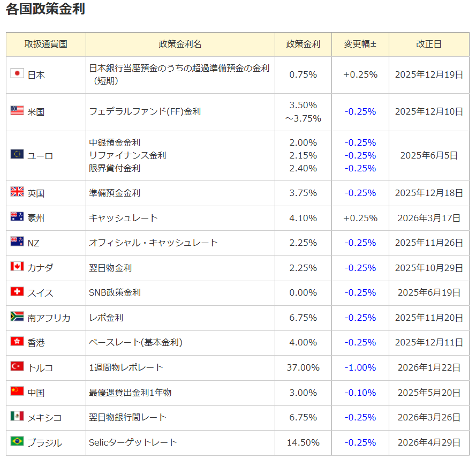
Task: Click the 翌日物銀行間レート rate name
Action: pyautogui.click(x=127, y=417)
